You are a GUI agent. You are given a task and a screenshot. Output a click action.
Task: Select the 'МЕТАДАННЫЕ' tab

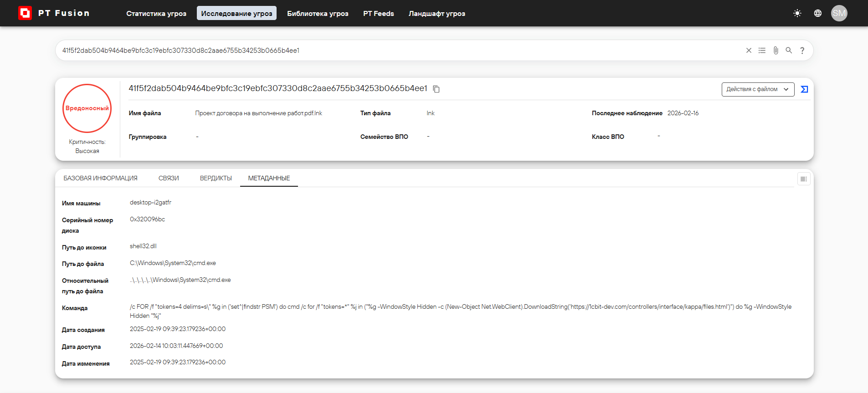[x=269, y=178]
